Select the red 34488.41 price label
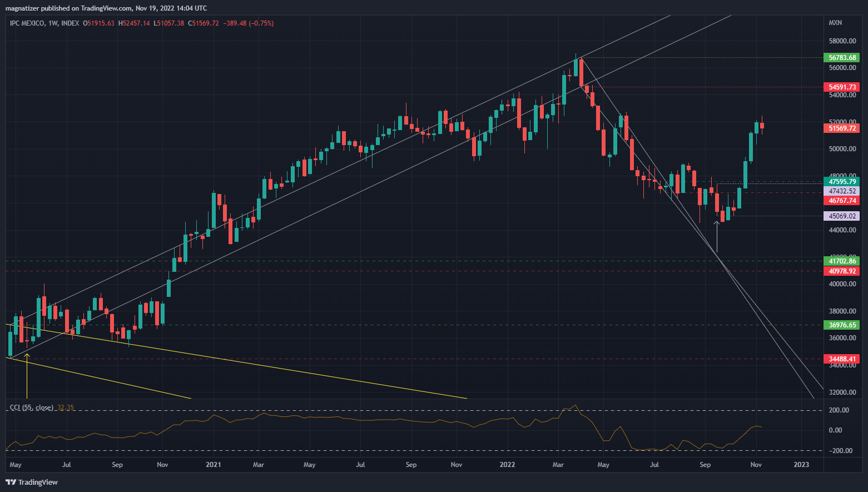 pos(842,359)
